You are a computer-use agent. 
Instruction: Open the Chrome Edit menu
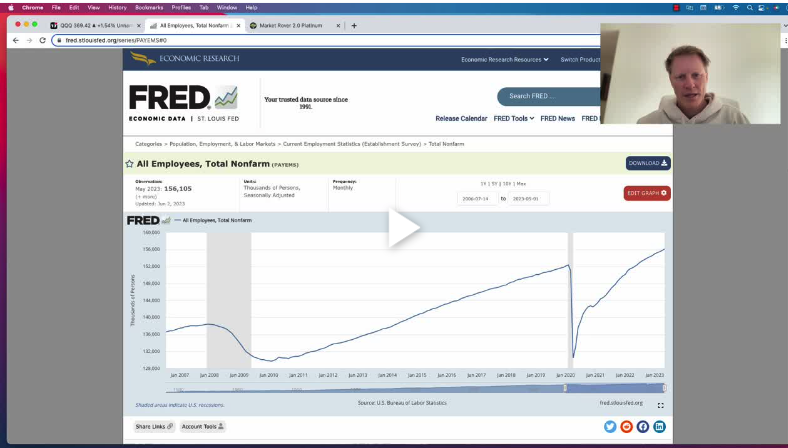(74, 8)
